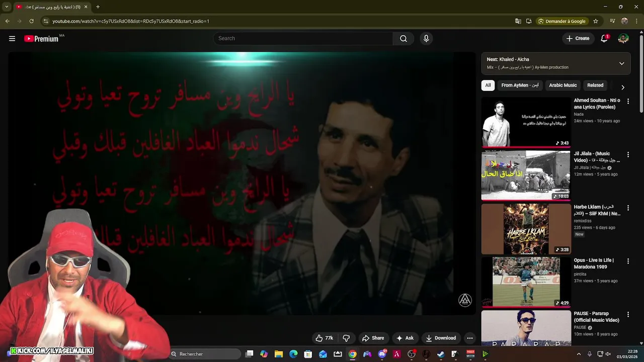644x362 pixels.
Task: Open PAUSE - Pararap title link
Action: pos(597,317)
